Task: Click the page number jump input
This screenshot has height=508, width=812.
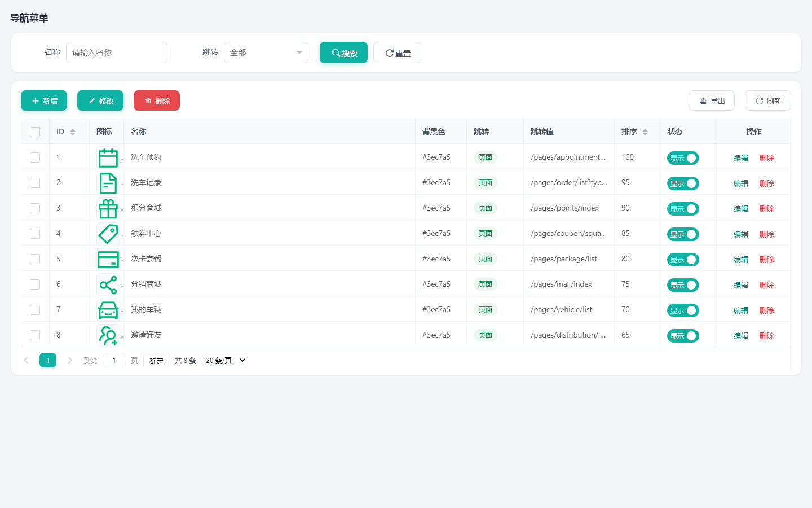Action: point(114,360)
